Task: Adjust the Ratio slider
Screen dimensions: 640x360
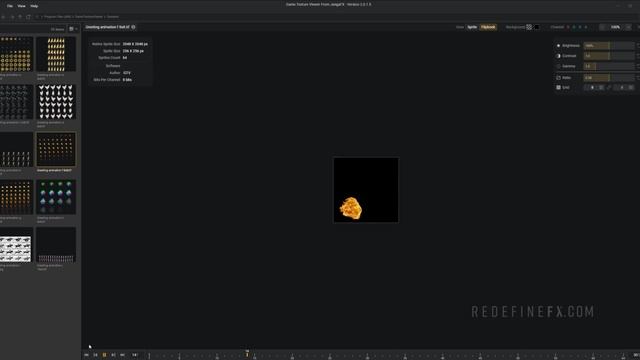Action: 609,78
